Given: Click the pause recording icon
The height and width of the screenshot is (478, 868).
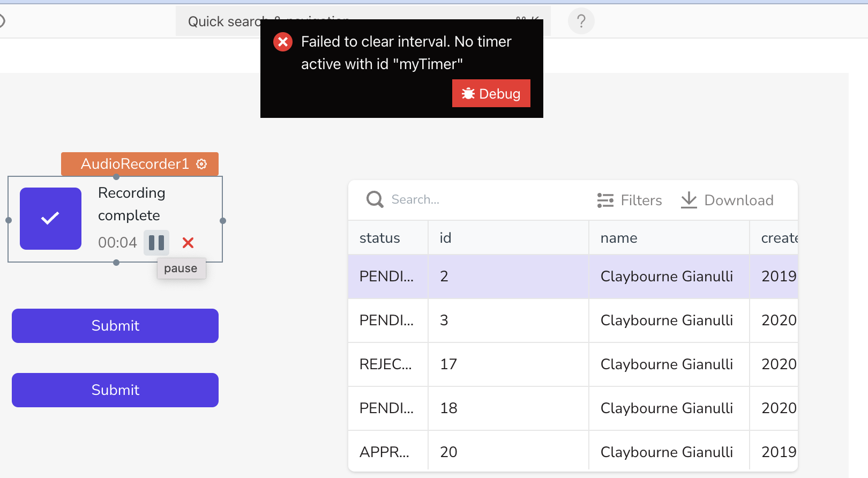Looking at the screenshot, I should (156, 243).
